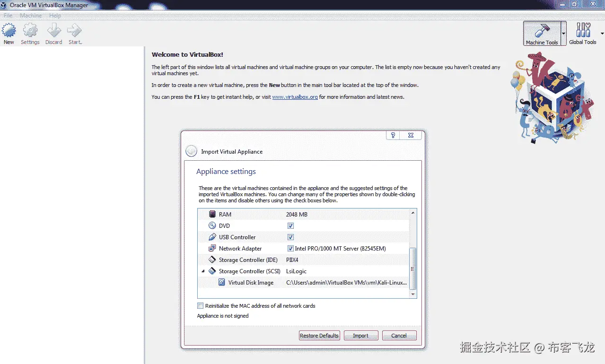Open the www.virtualbox.org link
This screenshot has width=605, height=364.
click(x=295, y=97)
